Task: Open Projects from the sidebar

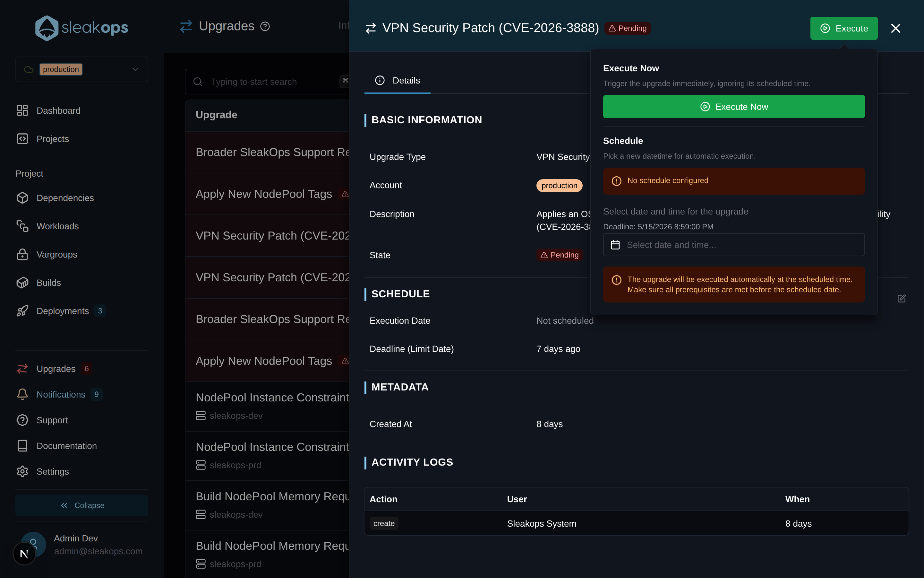Action: click(x=53, y=139)
